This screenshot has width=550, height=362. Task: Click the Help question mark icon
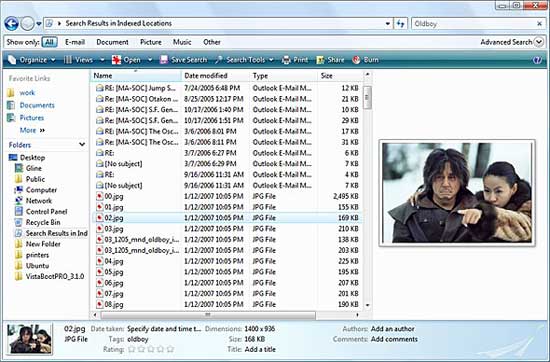point(537,60)
